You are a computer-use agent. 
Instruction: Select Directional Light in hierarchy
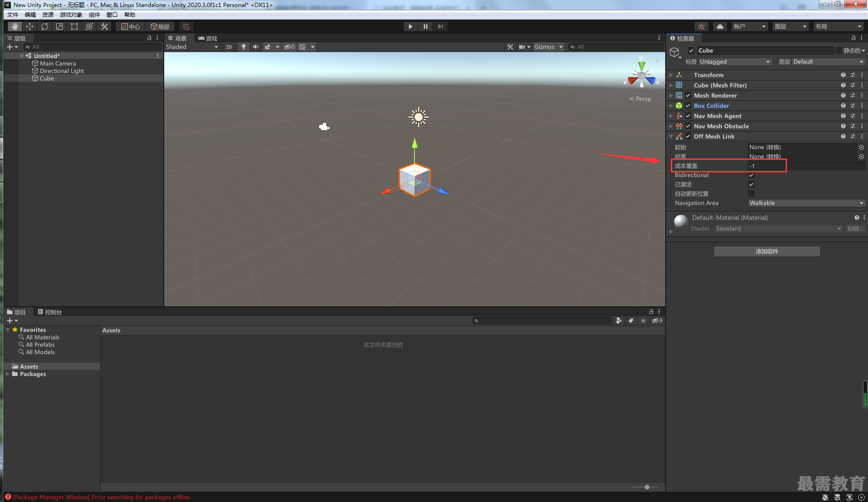point(62,71)
